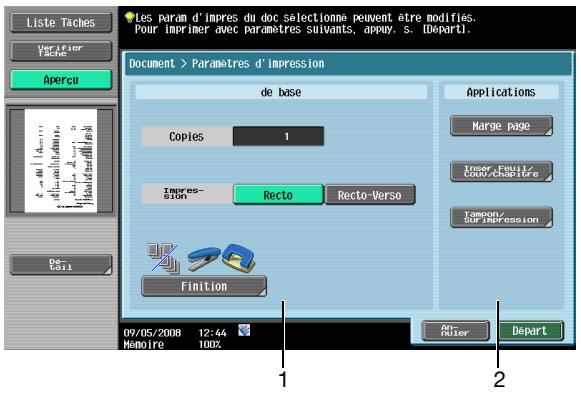Click the Copies label

pos(186,137)
